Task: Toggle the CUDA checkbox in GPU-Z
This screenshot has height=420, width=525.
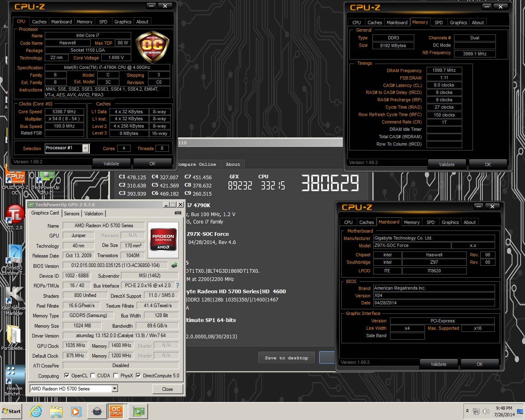Action: [93, 375]
